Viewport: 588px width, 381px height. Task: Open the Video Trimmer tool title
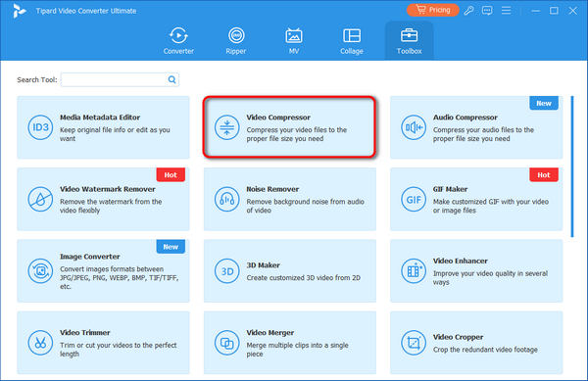click(x=84, y=333)
